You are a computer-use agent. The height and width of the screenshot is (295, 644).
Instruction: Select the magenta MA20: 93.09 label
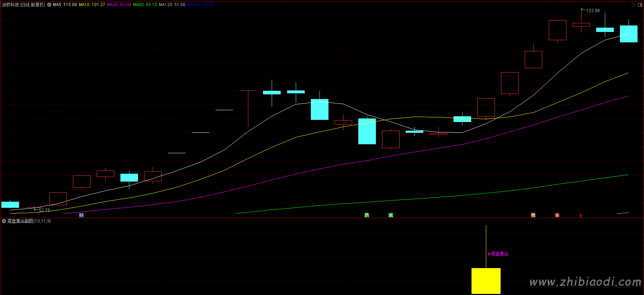click(x=119, y=5)
